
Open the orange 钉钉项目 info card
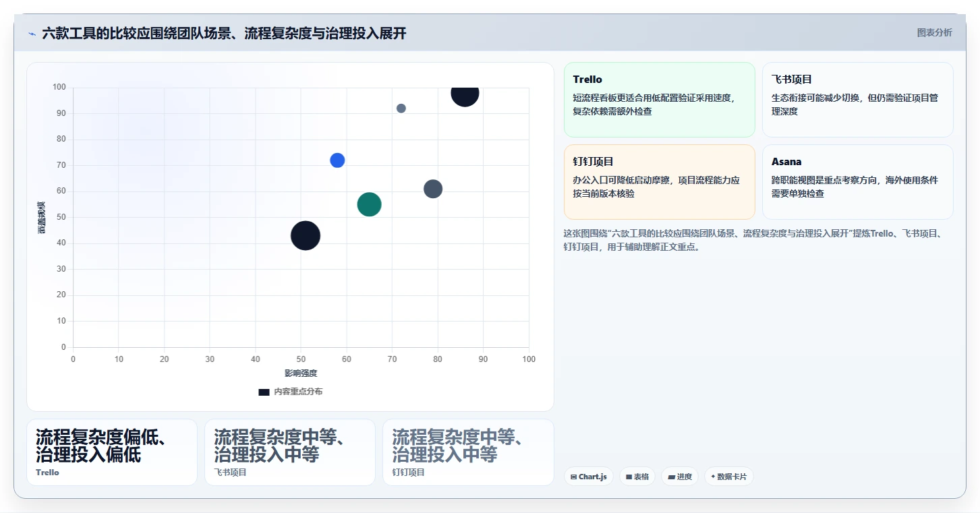point(660,182)
